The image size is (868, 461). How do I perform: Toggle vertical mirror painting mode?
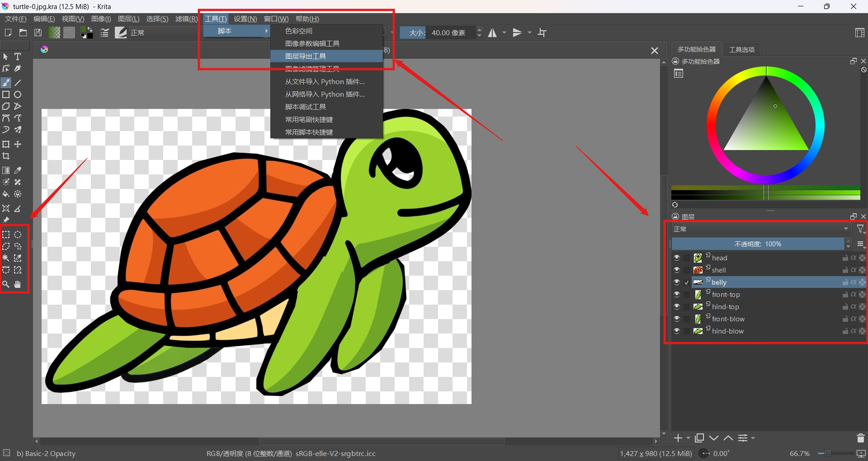[x=517, y=33]
